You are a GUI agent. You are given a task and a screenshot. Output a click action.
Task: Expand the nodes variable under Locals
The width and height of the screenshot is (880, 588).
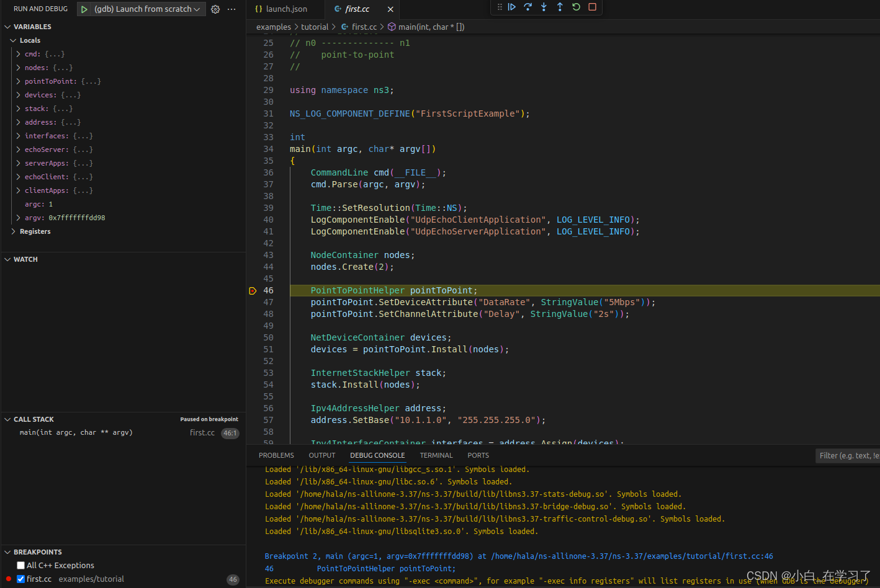pos(18,68)
